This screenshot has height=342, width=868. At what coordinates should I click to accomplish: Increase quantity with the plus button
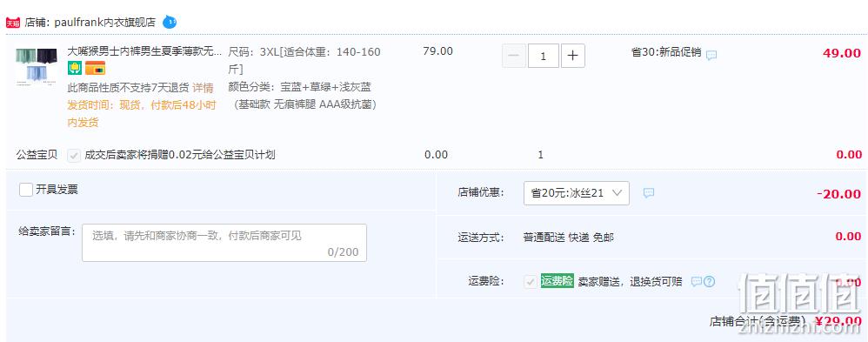(x=573, y=56)
